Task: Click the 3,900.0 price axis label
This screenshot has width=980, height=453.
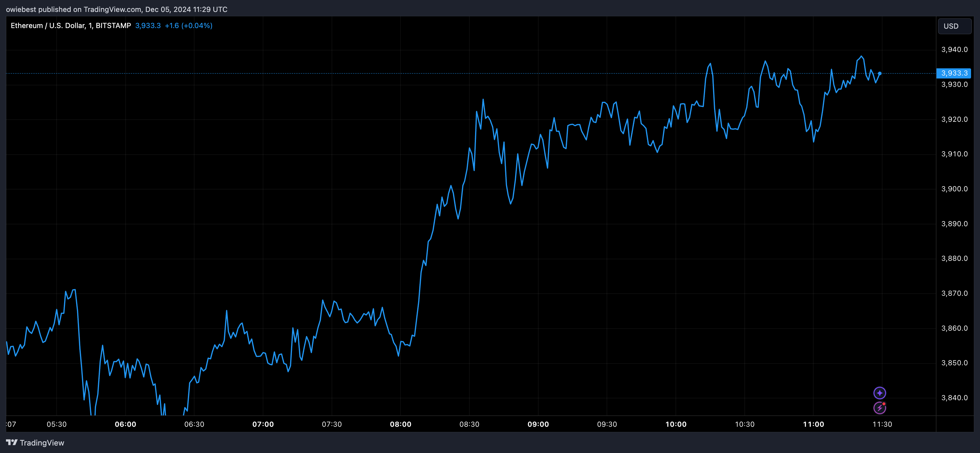Action: coord(955,189)
